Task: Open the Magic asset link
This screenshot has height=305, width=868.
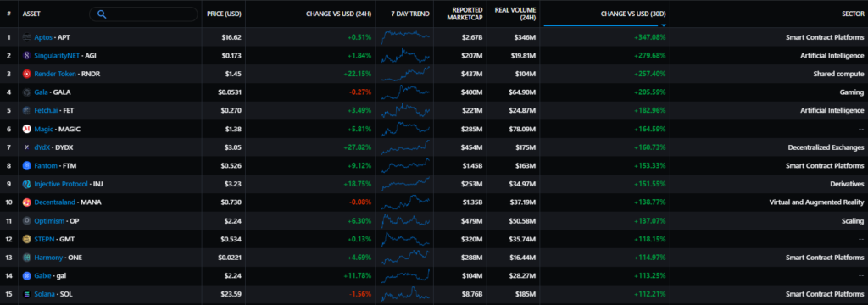Action: pos(44,129)
